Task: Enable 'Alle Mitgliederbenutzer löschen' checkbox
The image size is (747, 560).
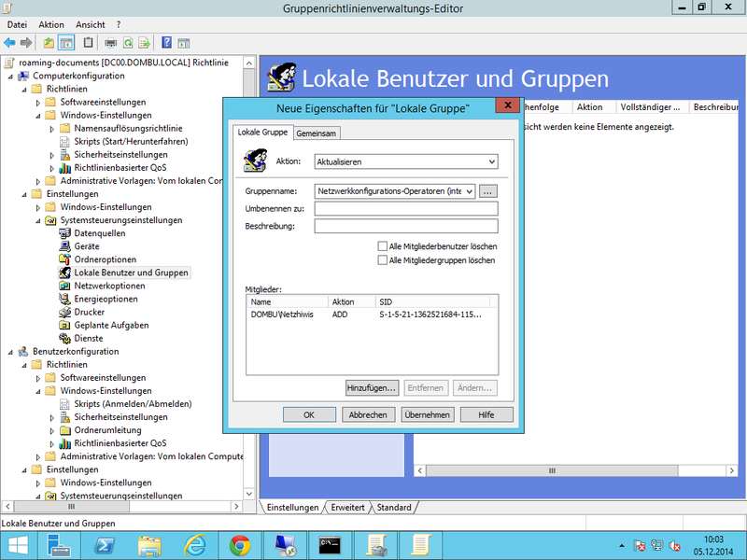Action: (x=382, y=246)
